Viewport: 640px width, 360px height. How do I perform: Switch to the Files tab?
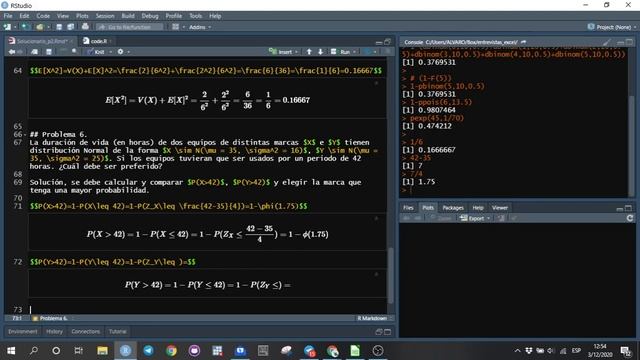click(408, 208)
